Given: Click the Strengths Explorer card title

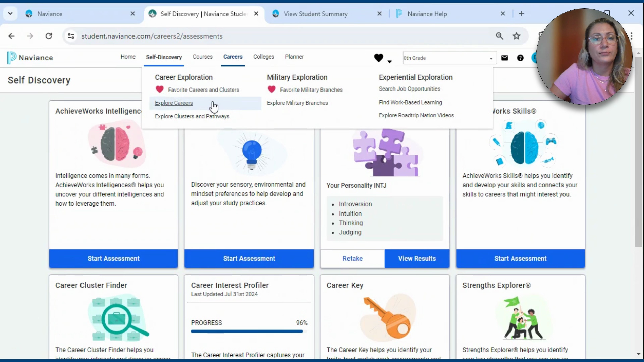Looking at the screenshot, I should click(x=496, y=285).
